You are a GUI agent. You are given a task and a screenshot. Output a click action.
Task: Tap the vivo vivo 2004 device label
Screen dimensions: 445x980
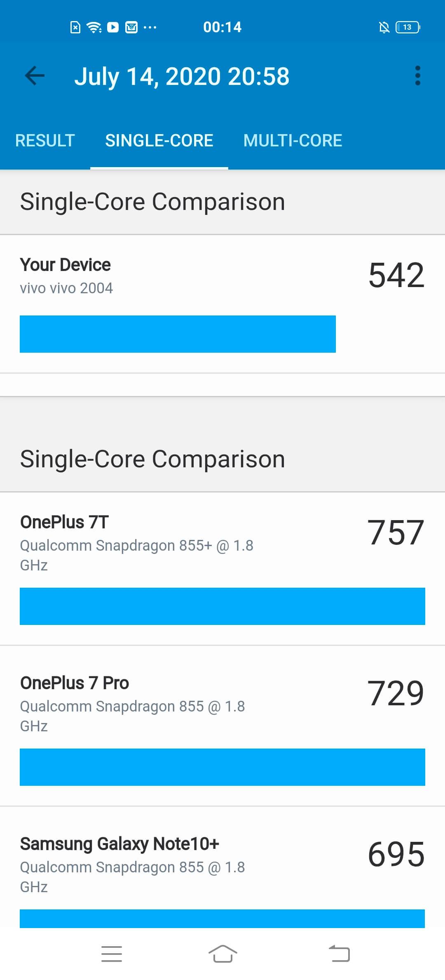(x=66, y=288)
